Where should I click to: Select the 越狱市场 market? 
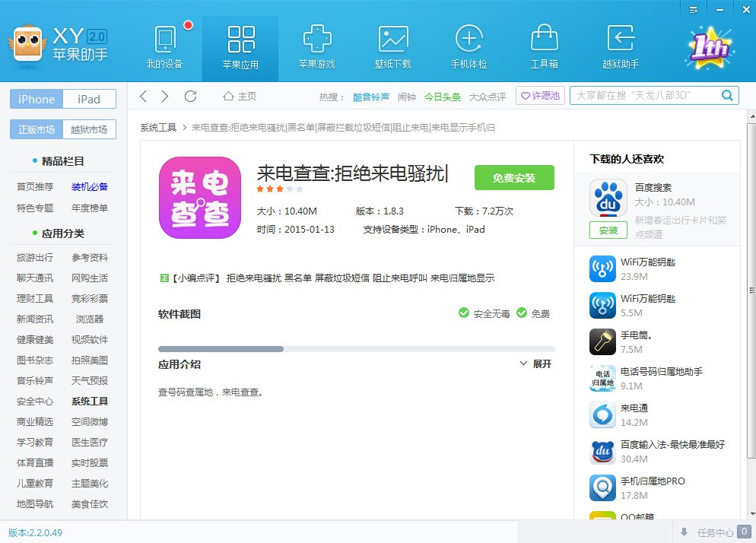89,130
